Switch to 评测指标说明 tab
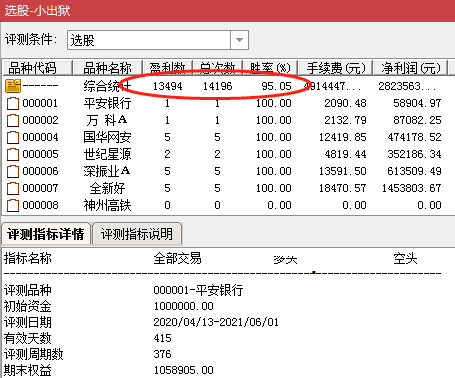455x378 pixels. point(137,234)
